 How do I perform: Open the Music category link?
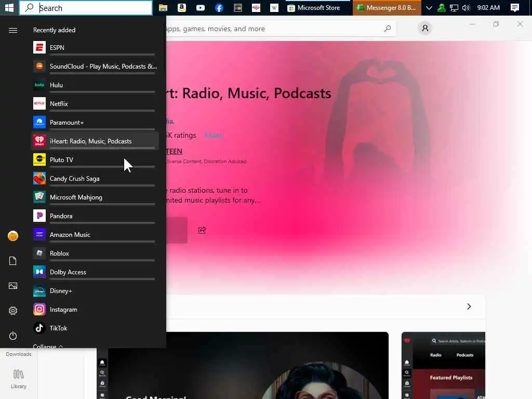point(214,136)
